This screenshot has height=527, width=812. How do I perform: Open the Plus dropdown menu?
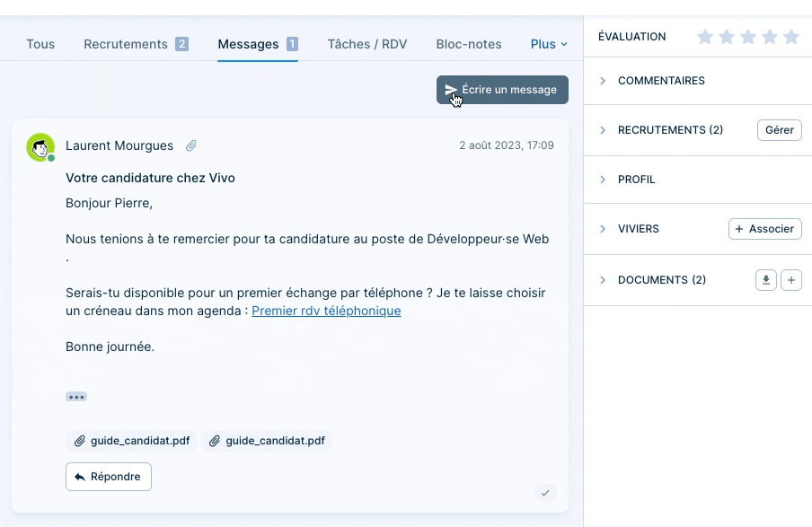coord(548,43)
